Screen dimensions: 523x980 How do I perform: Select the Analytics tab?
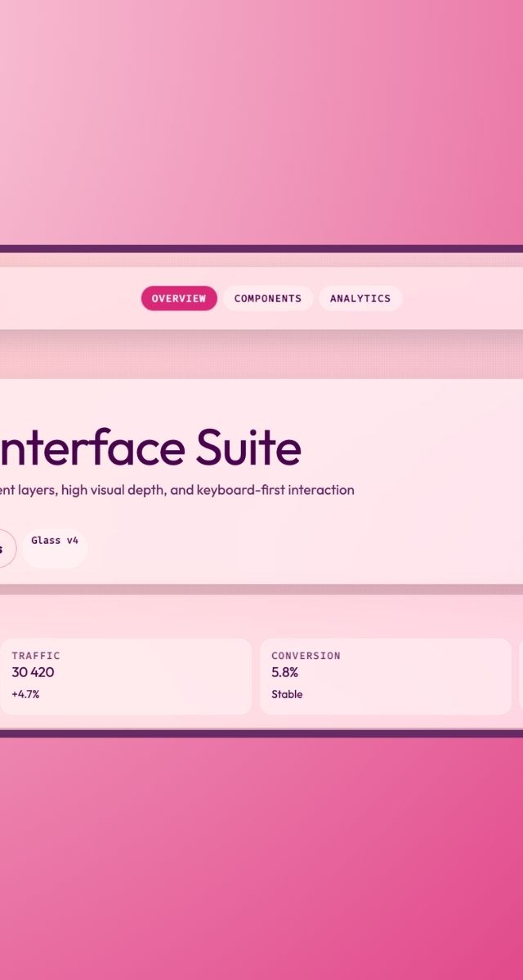click(x=360, y=298)
